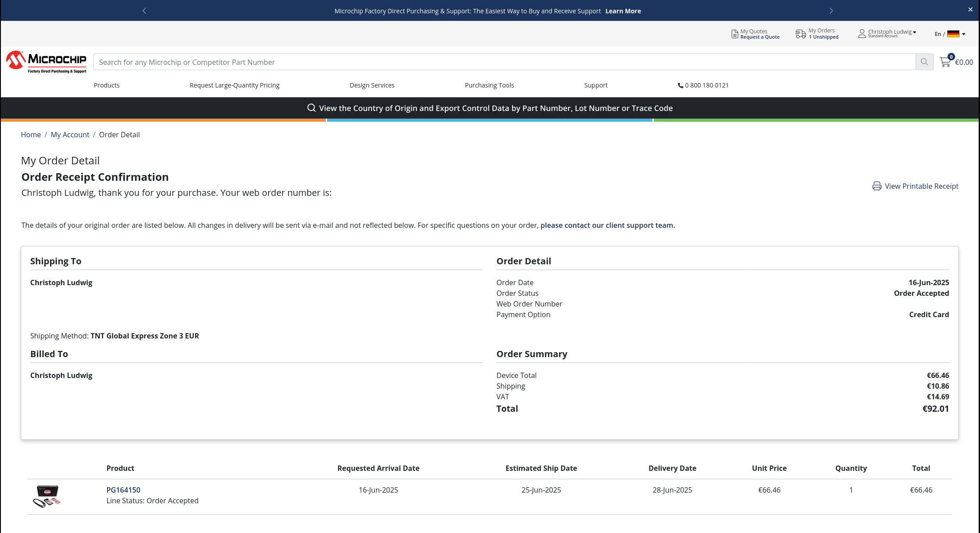Screen dimensions: 980x533
Task: Click the Microchip logo
Action: point(46,62)
